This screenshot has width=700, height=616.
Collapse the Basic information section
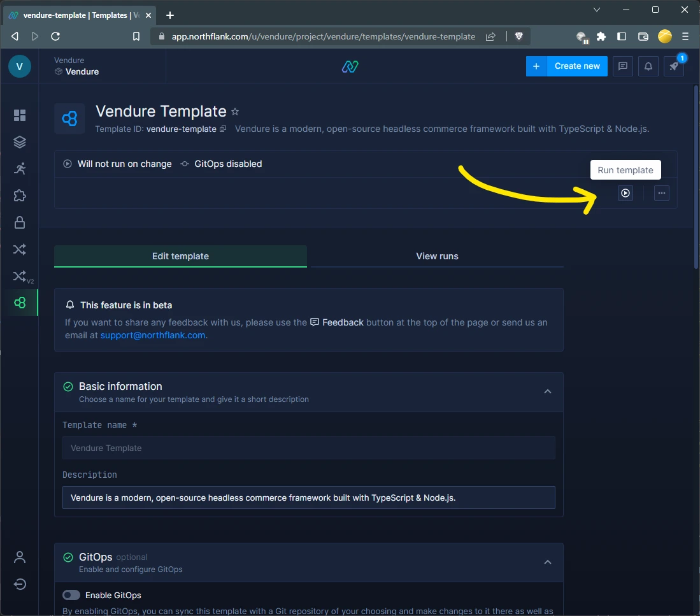click(x=548, y=392)
